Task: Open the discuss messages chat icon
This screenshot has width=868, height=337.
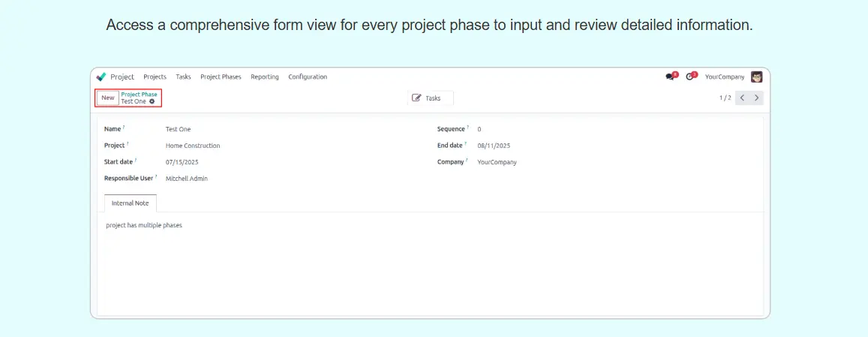Action: (x=670, y=77)
